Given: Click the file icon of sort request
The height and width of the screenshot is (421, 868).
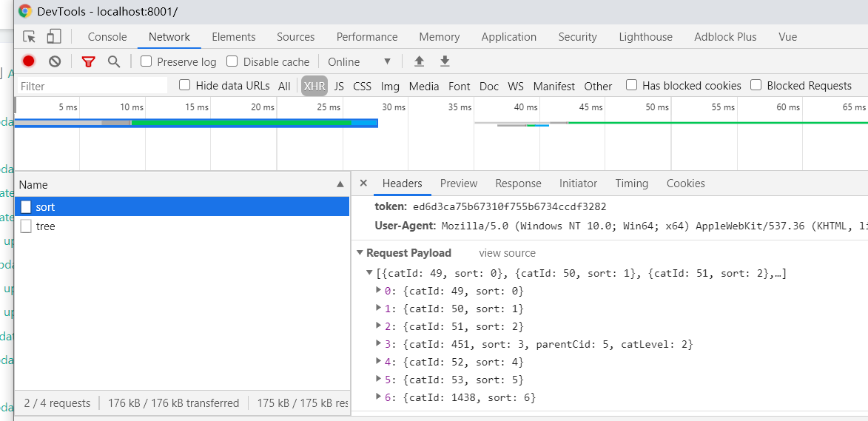Looking at the screenshot, I should [x=26, y=207].
